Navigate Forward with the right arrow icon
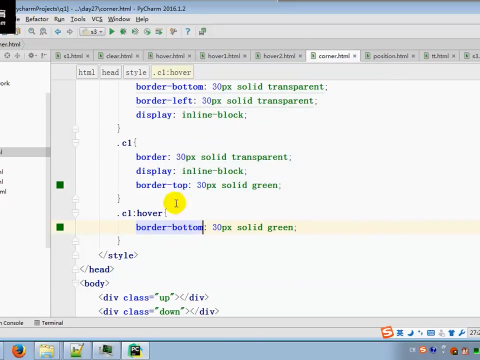This screenshot has width=480, height=360. coord(70,32)
